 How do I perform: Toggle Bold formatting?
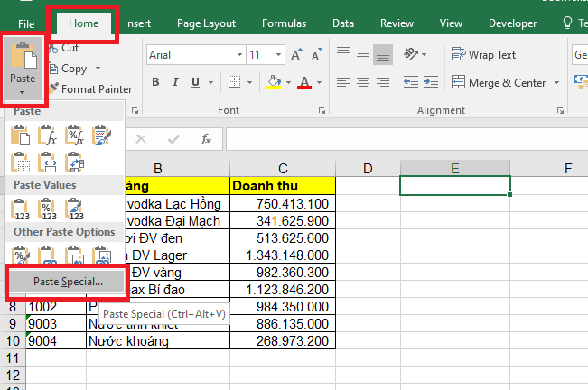pyautogui.click(x=155, y=83)
